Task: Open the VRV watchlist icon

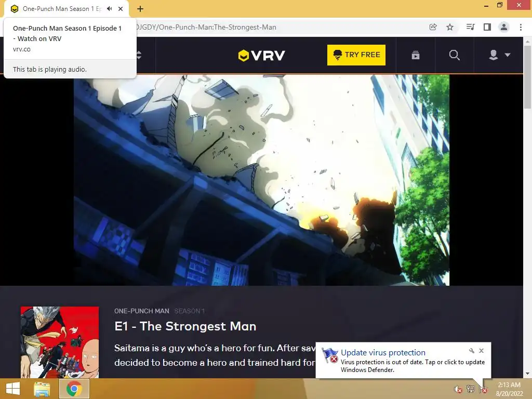Action: [416, 55]
